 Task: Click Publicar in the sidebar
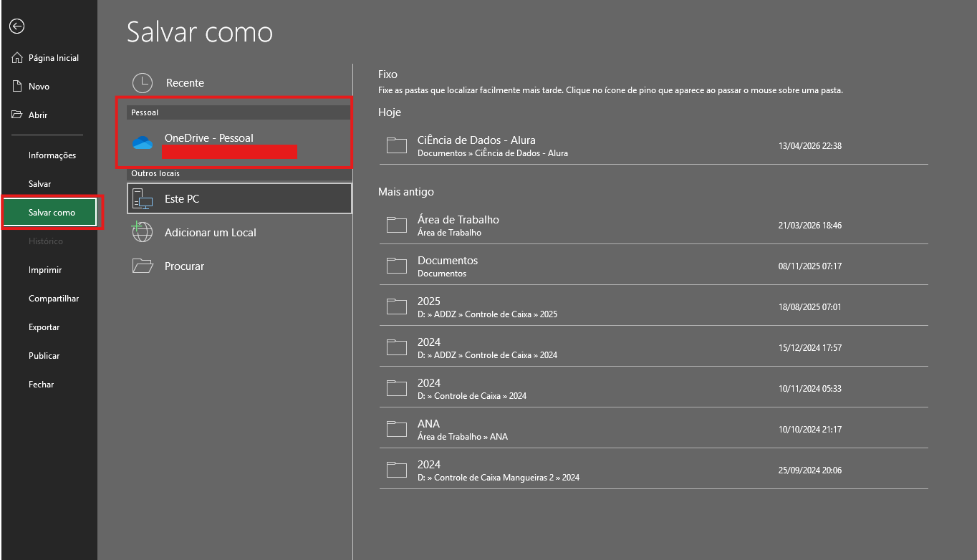click(x=44, y=356)
